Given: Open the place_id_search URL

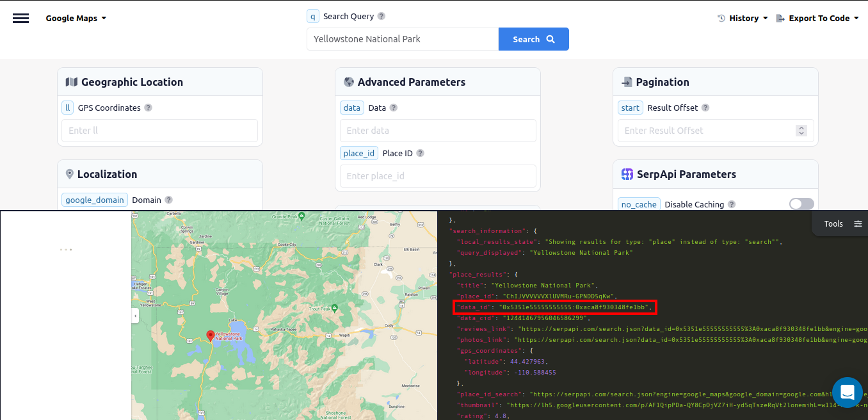Looking at the screenshot, I should 699,394.
